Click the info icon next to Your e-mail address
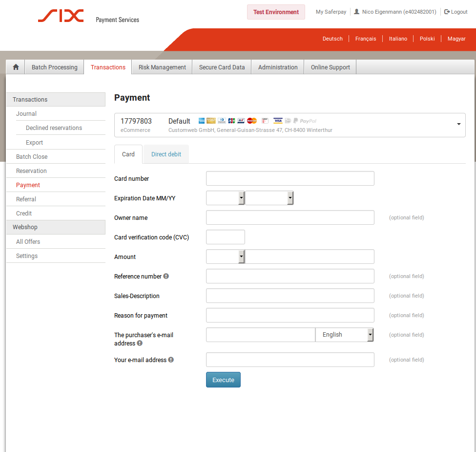Screen dimensions: 476x452 pyautogui.click(x=170, y=360)
